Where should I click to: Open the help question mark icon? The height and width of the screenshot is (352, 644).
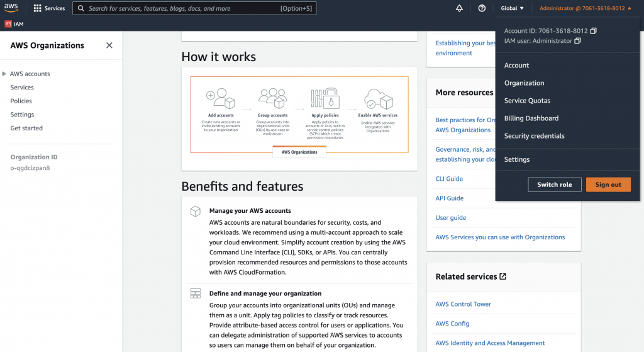[482, 8]
